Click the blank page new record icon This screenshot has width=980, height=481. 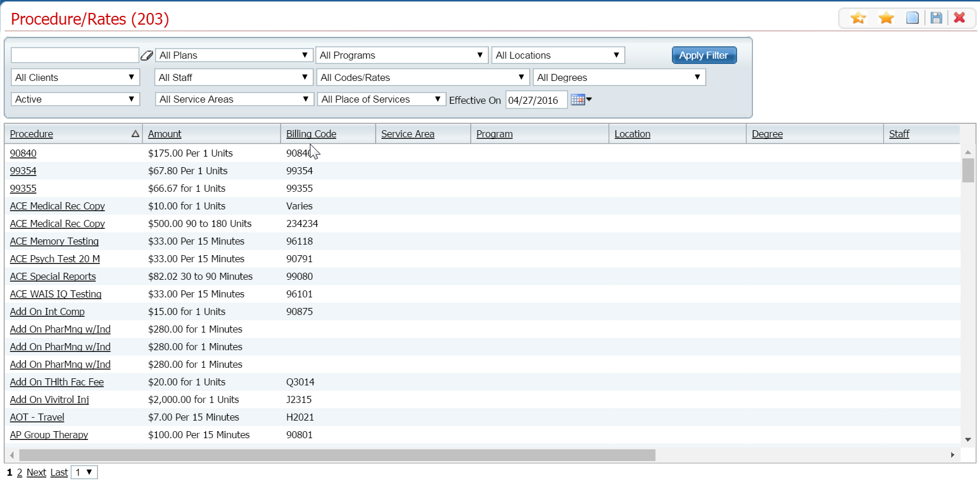912,18
